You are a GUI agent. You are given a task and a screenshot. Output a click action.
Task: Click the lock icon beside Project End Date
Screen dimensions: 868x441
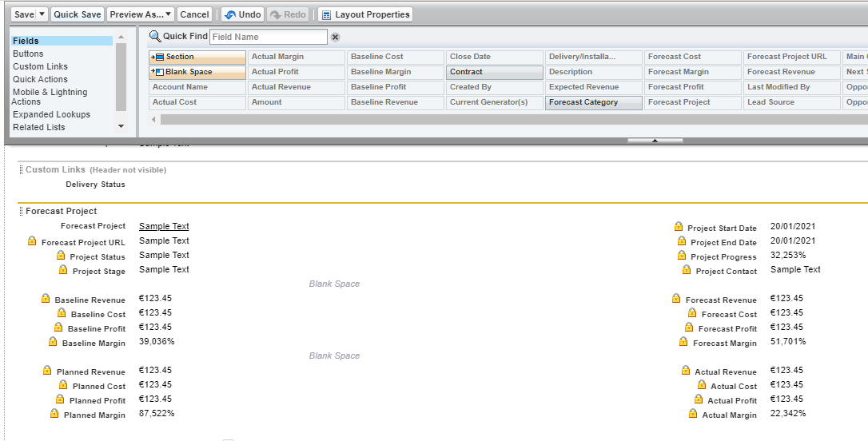682,240
